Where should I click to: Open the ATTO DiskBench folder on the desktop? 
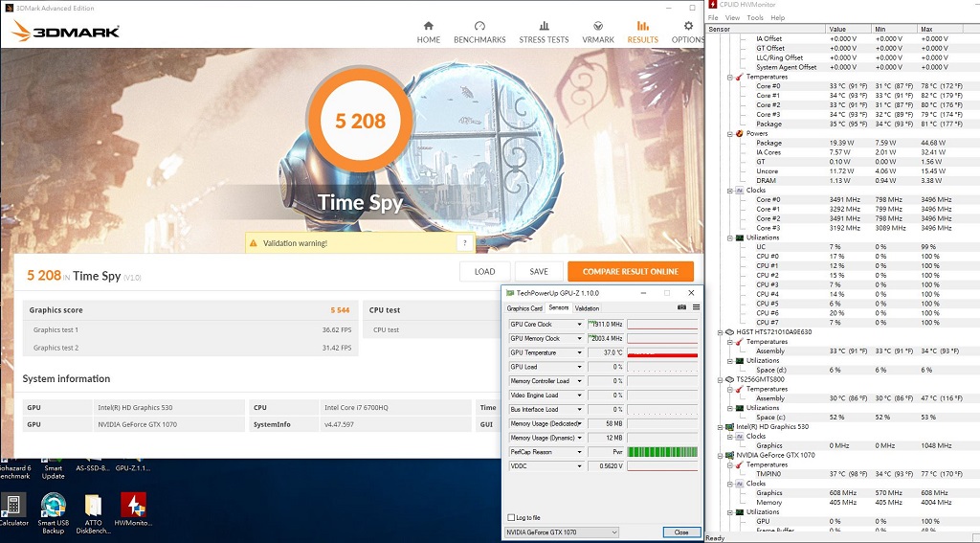tap(93, 513)
